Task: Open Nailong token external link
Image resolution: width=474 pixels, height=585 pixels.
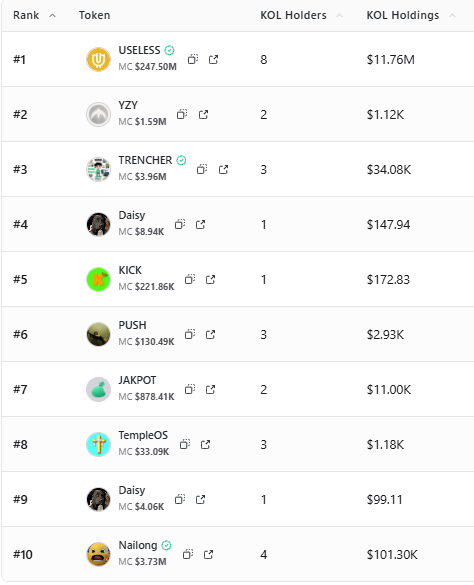Action: (208, 554)
